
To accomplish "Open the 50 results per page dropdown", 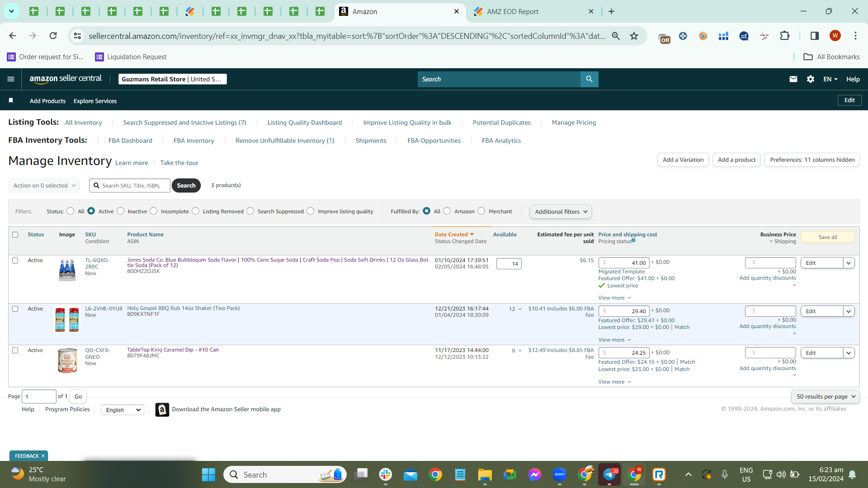I will point(826,396).
